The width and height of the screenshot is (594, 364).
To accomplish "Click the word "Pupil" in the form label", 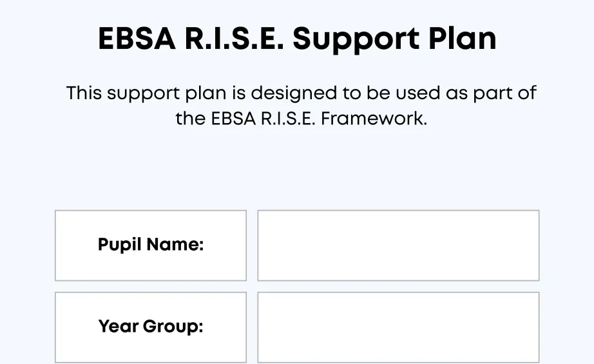I will click(120, 245).
